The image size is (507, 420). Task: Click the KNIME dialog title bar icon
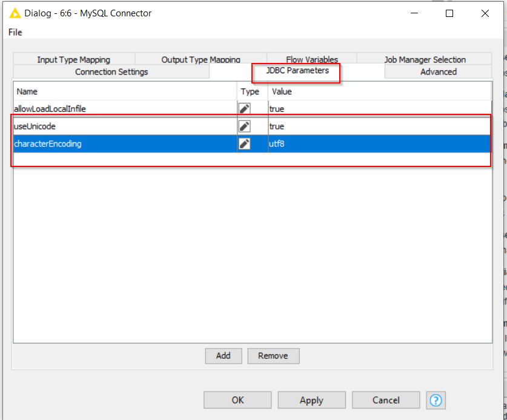pyautogui.click(x=15, y=13)
